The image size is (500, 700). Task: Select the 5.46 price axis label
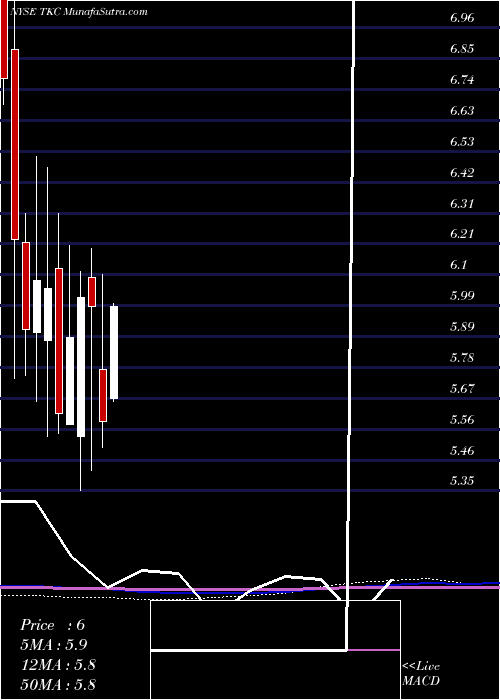click(462, 450)
